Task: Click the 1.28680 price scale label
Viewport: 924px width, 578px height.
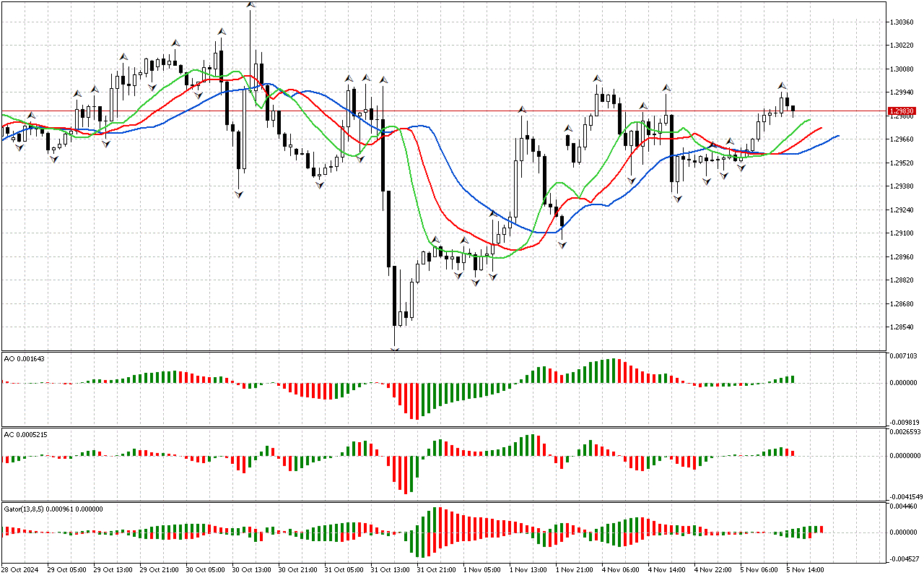Action: pyautogui.click(x=902, y=304)
